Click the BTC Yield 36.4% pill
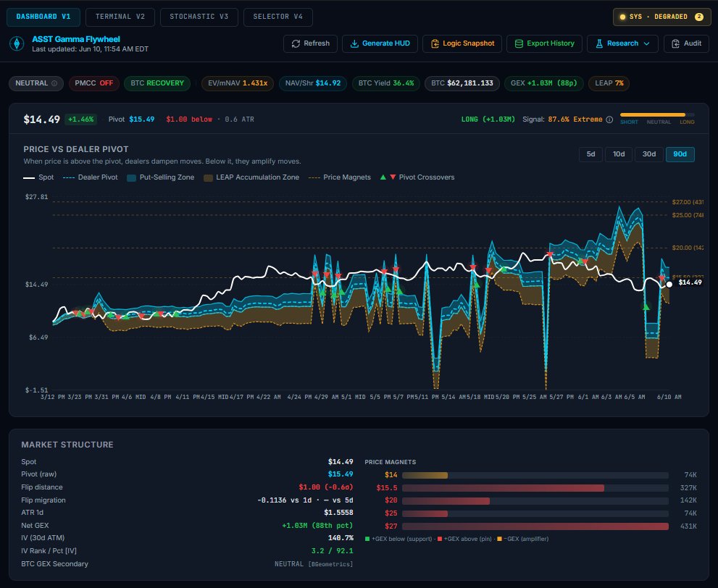Image resolution: width=718 pixels, height=588 pixels. tap(386, 83)
